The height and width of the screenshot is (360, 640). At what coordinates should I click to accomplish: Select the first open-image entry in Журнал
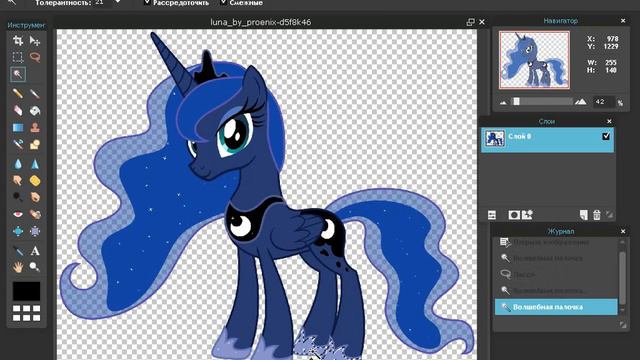[x=556, y=242]
